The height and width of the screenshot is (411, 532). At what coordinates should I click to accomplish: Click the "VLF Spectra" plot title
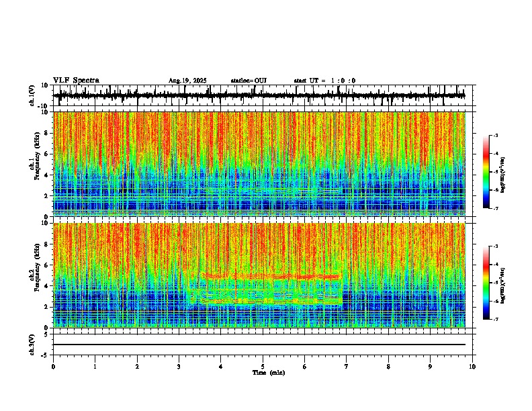76,81
